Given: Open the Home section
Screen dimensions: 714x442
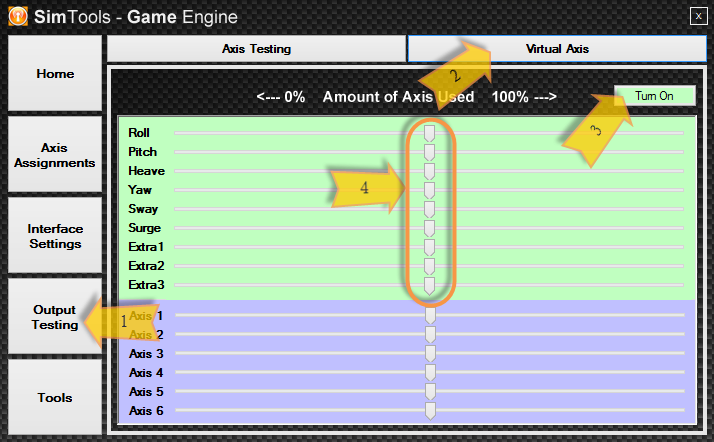Looking at the screenshot, I should (x=55, y=73).
